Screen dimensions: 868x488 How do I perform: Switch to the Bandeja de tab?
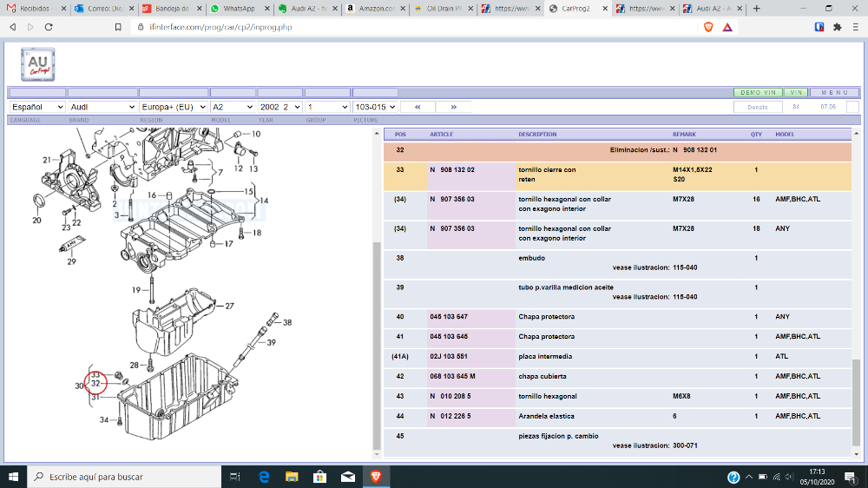(x=171, y=9)
